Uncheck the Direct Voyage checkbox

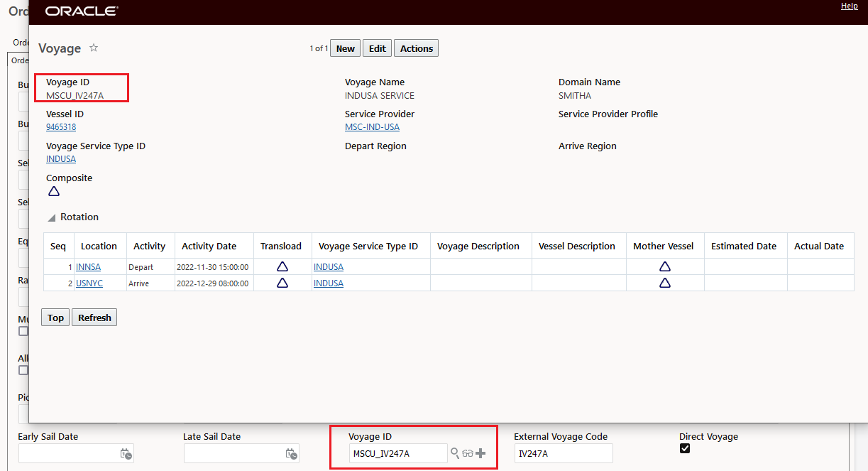tap(685, 449)
